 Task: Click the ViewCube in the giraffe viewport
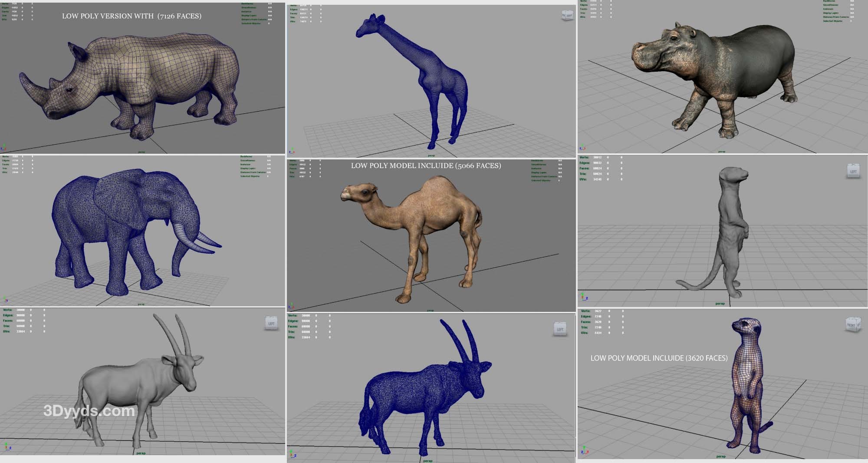pos(567,16)
